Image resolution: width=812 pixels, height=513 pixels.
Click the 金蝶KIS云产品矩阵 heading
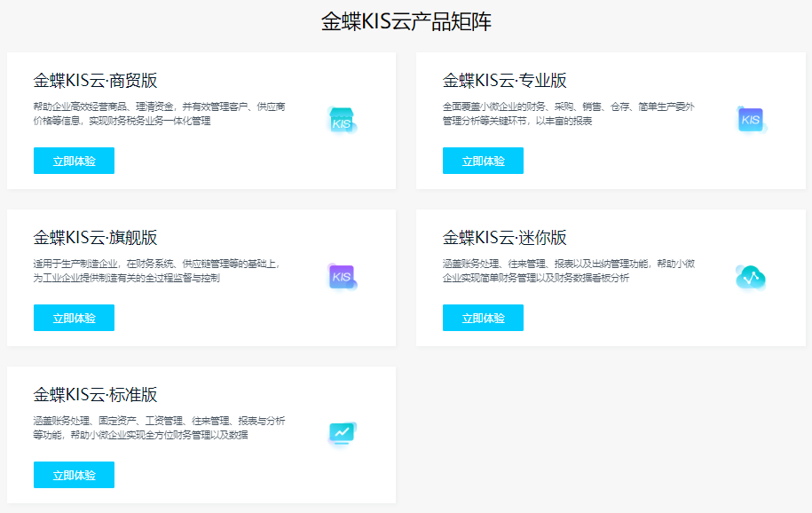point(406,22)
